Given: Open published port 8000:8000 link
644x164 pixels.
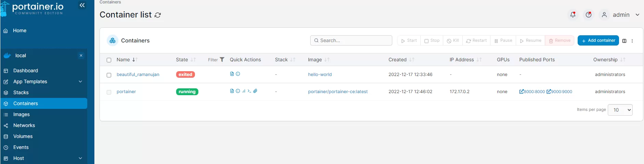Looking at the screenshot, I should point(532,91).
